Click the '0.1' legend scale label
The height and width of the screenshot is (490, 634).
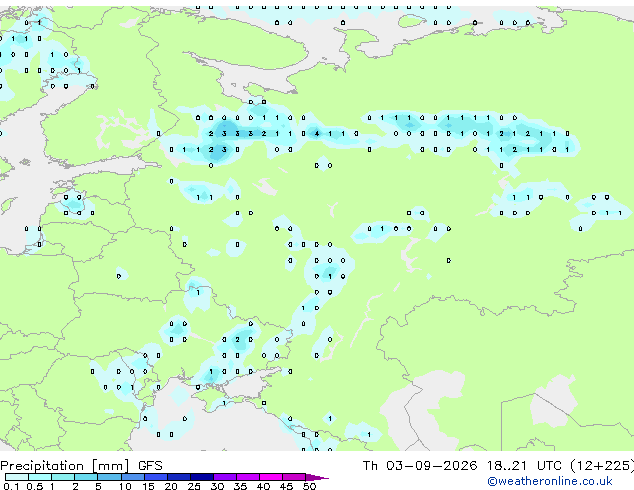11,486
